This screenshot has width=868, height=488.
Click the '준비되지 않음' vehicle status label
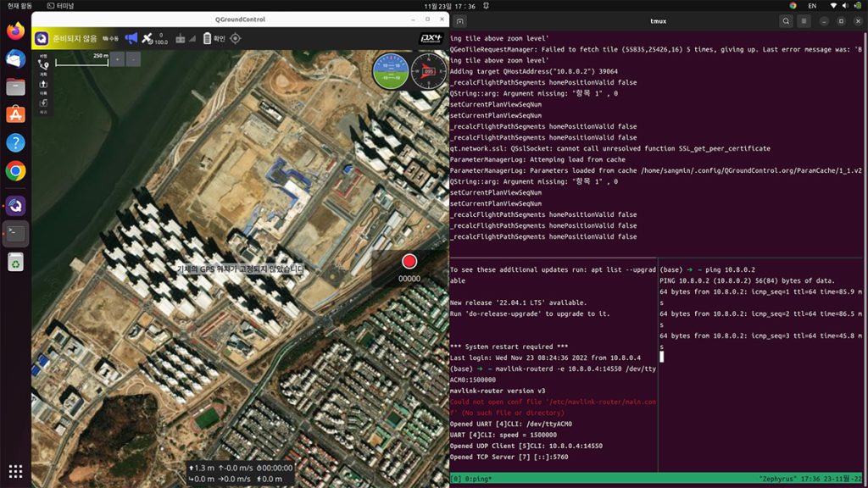pos(75,39)
